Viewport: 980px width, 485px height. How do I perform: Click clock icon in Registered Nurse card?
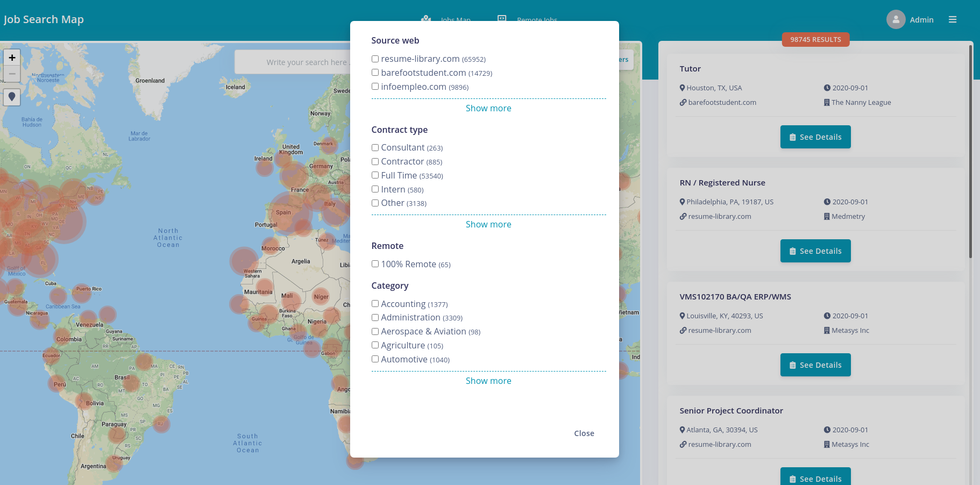pos(827,202)
